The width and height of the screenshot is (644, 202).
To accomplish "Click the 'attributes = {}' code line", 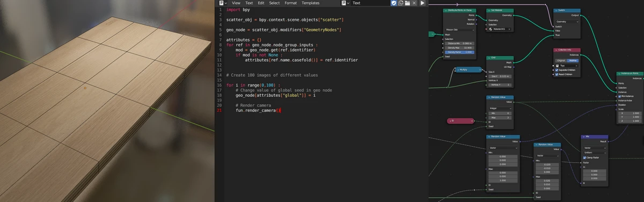I will pos(244,40).
